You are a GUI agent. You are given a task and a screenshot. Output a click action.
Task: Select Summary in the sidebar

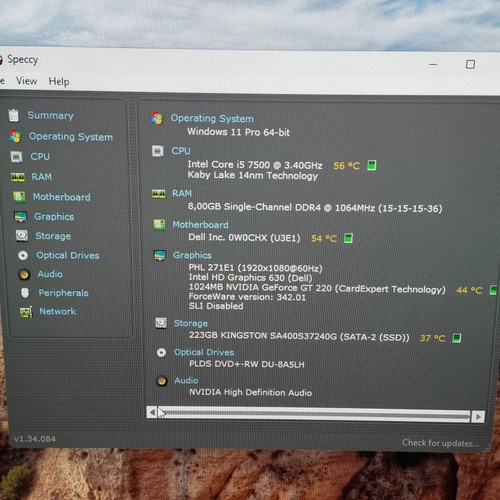tap(50, 115)
